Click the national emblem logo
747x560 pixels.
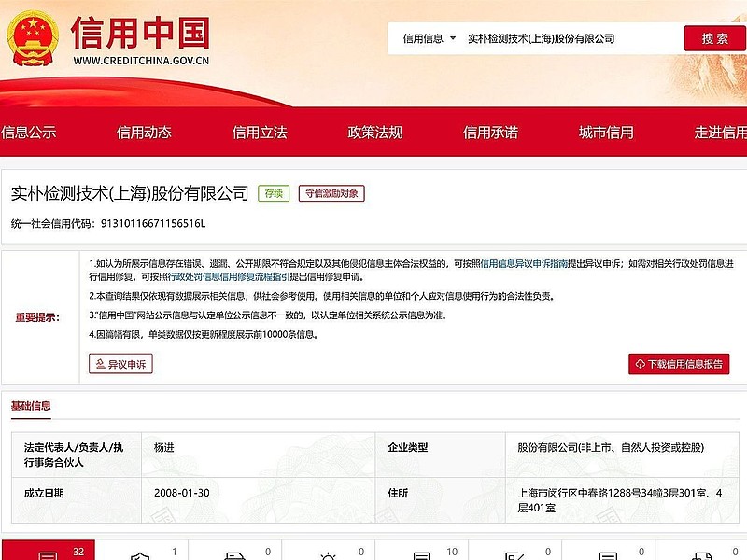coord(33,38)
